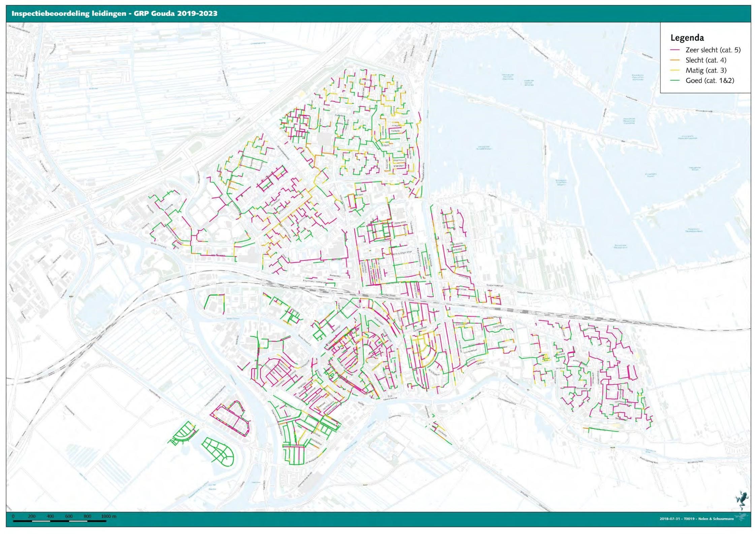Click the 'Inspectiebeoordeling leidingen' map title
The width and height of the screenshot is (756, 534).
[69, 13]
